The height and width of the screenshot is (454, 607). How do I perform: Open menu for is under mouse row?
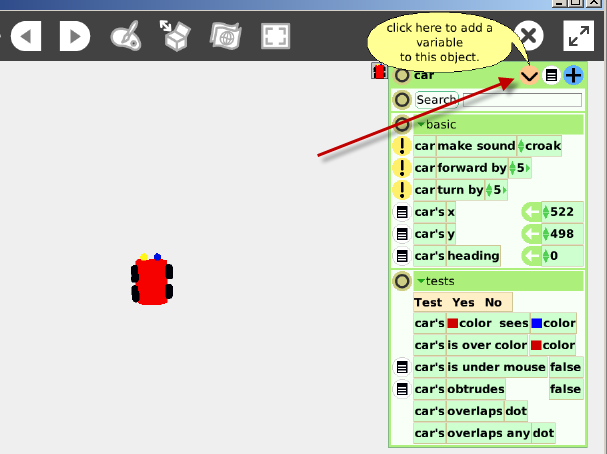coord(402,367)
